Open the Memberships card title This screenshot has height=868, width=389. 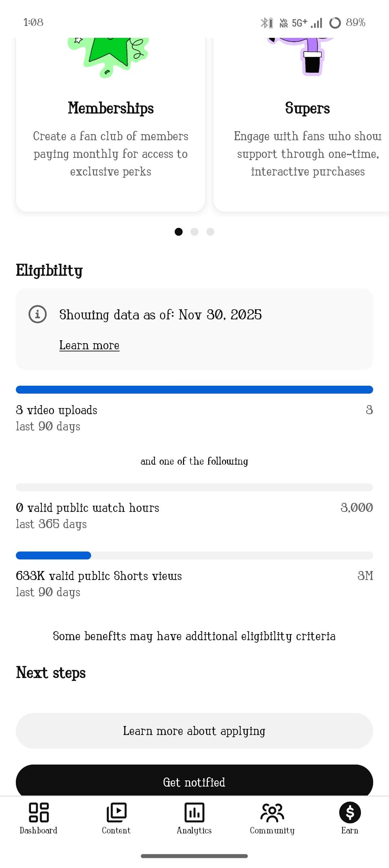point(111,108)
